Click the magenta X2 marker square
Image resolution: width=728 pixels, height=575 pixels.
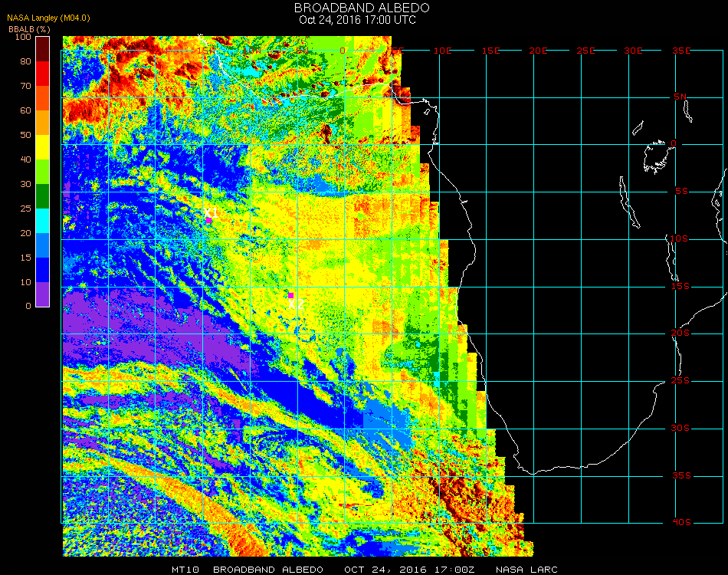[290, 295]
